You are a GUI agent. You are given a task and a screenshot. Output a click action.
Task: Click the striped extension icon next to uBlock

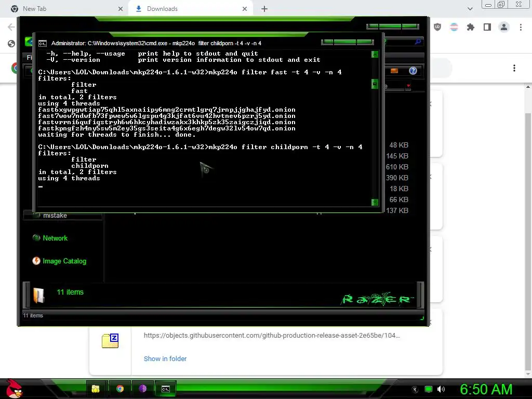(454, 27)
